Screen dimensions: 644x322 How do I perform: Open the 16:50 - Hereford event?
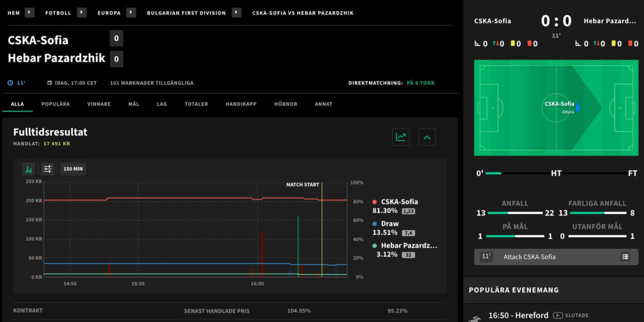tap(518, 316)
